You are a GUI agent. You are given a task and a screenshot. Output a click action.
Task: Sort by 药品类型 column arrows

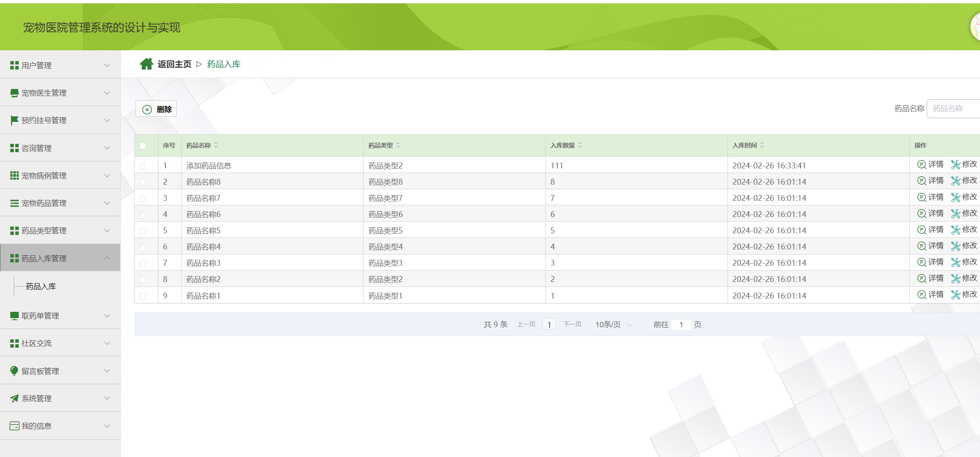coord(398,145)
